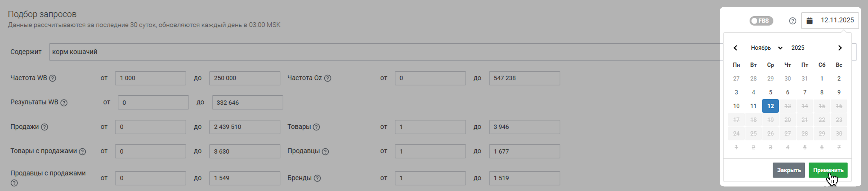Viewport: 868px width, 191px height.
Task: Show the Частота WB help tooltip icon
Action: tap(53, 78)
